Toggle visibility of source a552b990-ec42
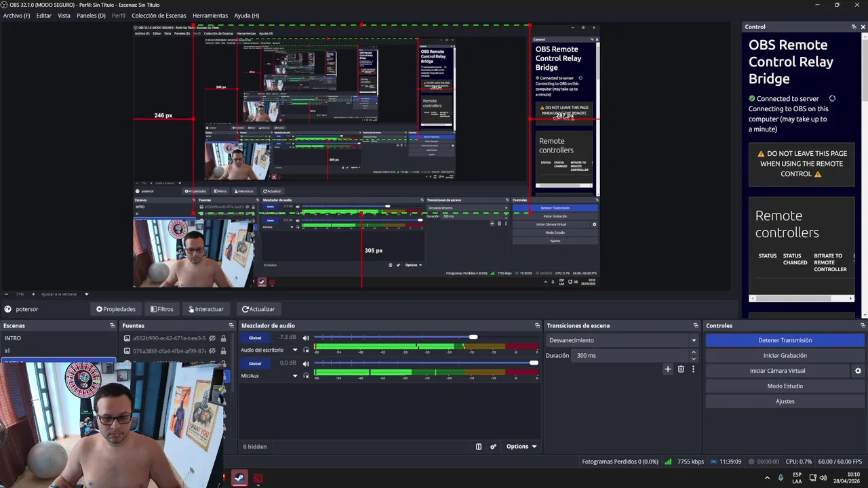 click(212, 338)
